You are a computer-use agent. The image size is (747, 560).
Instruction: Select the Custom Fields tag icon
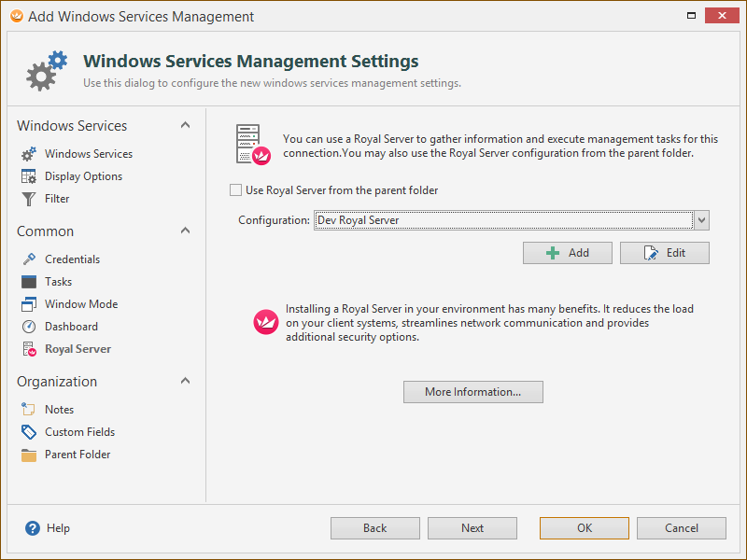click(x=29, y=432)
